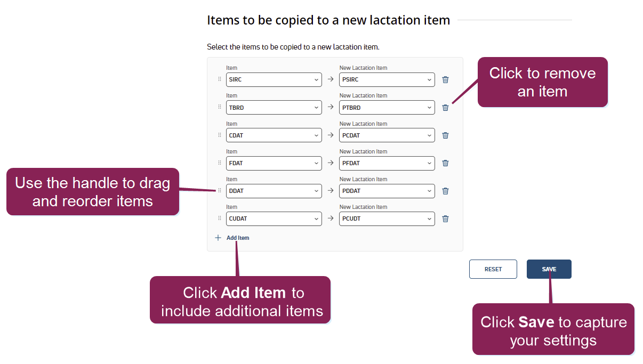The image size is (643, 364).
Task: Click trash icon for CDAT row
Action: pyautogui.click(x=445, y=135)
